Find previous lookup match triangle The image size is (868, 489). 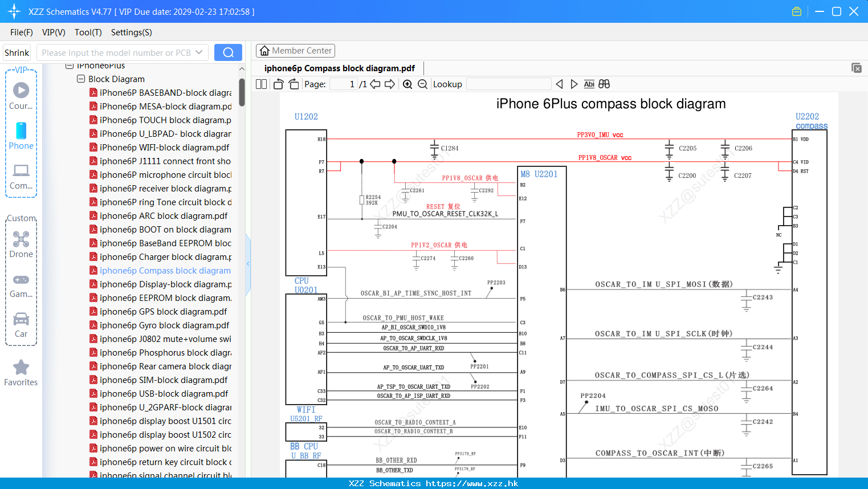[559, 84]
